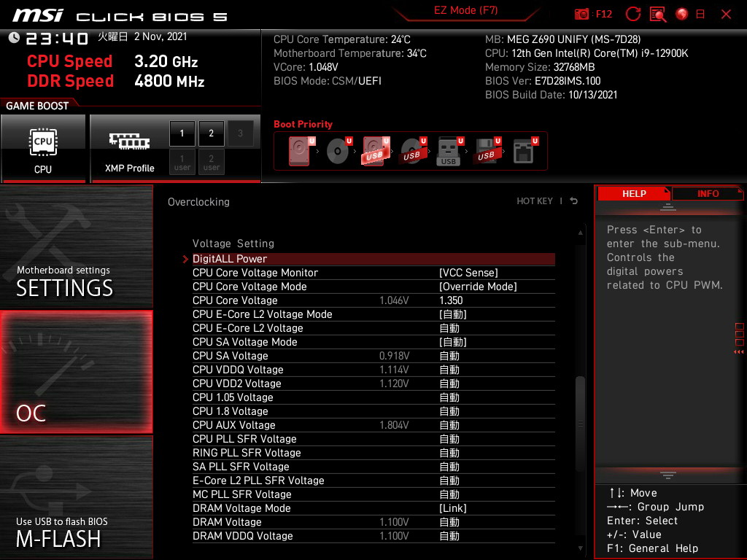
Task: Click the refresh/reset circular arrow icon
Action: click(x=633, y=15)
